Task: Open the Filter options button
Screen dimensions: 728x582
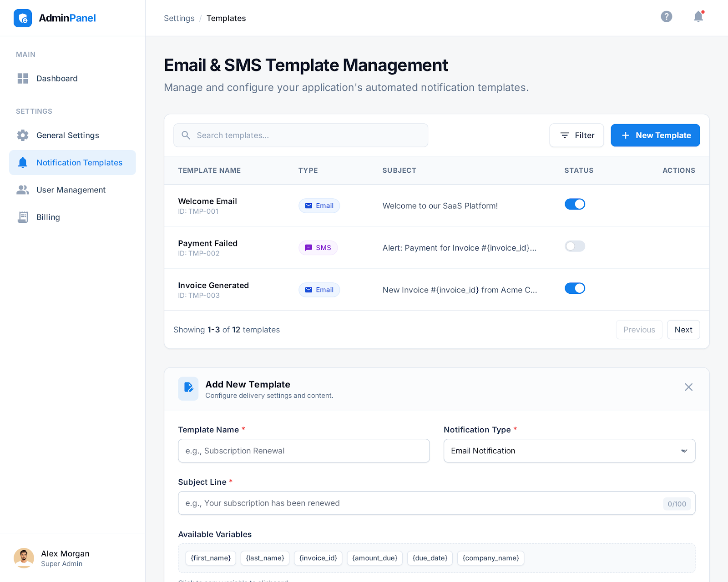Action: pyautogui.click(x=576, y=135)
